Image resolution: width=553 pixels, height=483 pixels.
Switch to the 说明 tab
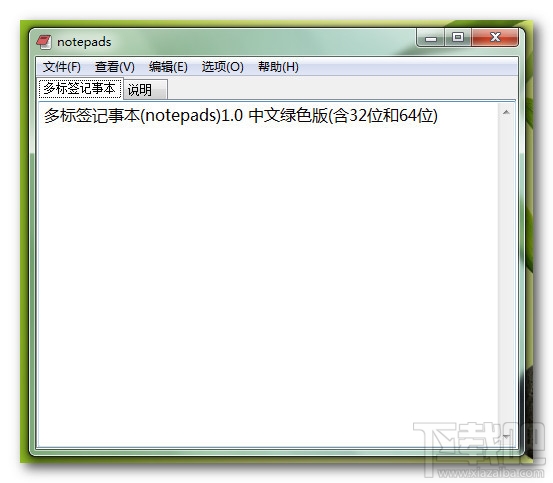[145, 90]
